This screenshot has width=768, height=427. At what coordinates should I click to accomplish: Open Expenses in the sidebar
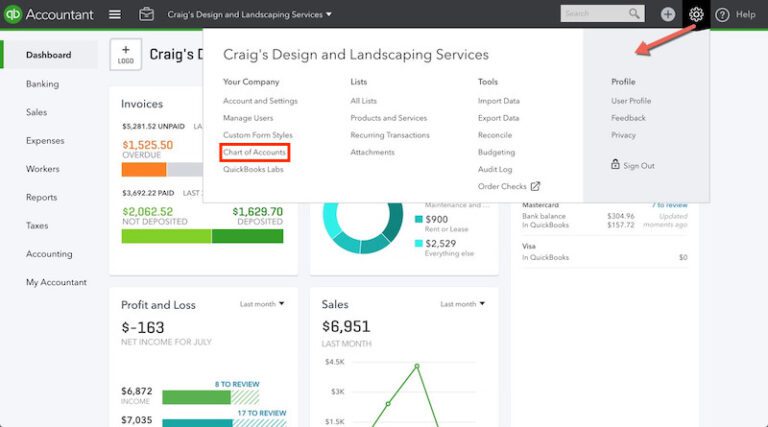click(x=45, y=141)
